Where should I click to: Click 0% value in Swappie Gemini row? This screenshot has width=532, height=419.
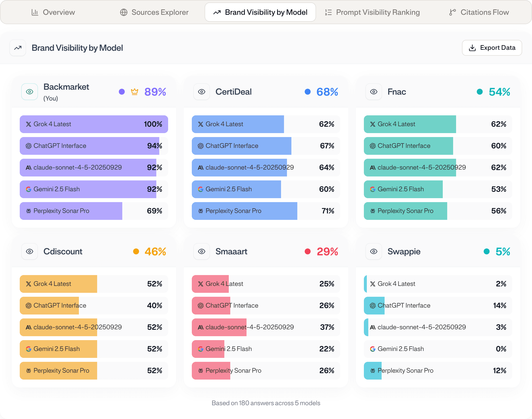501,349
